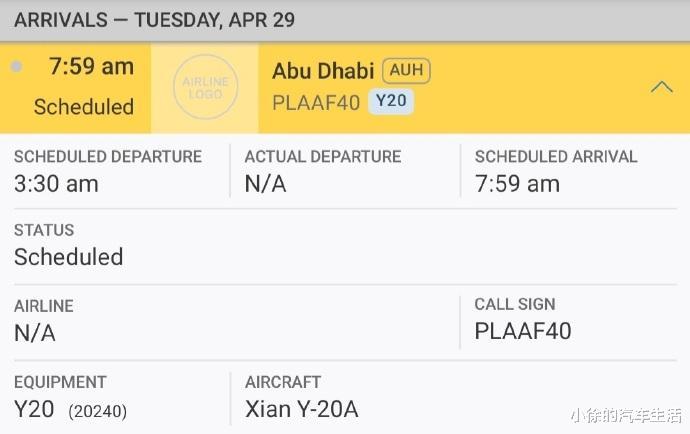Select the aircraft Xian Y-20A value
690x434 pixels.
pyautogui.click(x=301, y=409)
